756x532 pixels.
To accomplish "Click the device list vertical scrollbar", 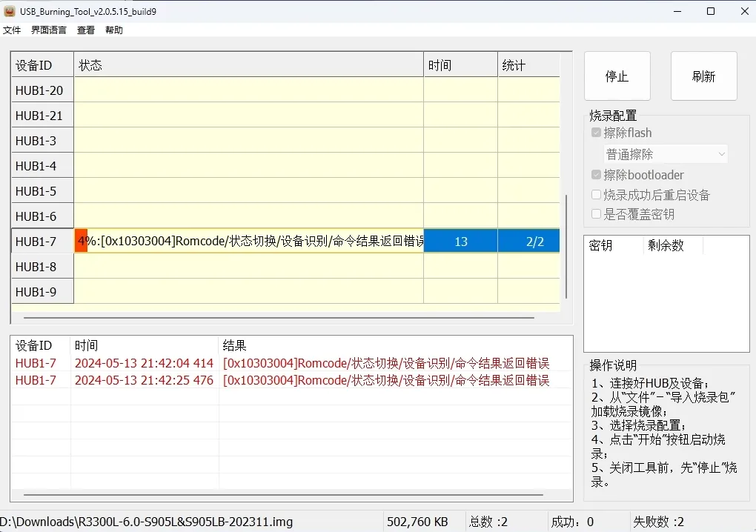I will (x=566, y=245).
